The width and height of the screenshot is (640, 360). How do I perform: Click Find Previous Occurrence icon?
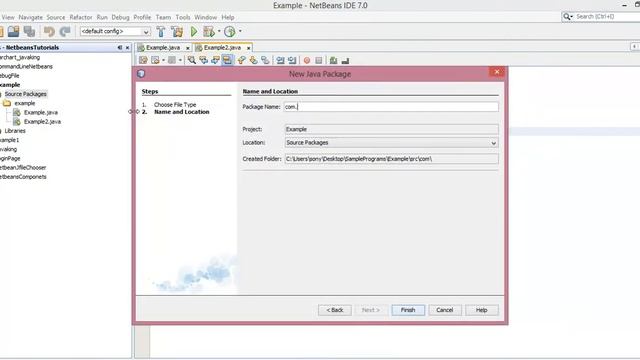click(203, 60)
